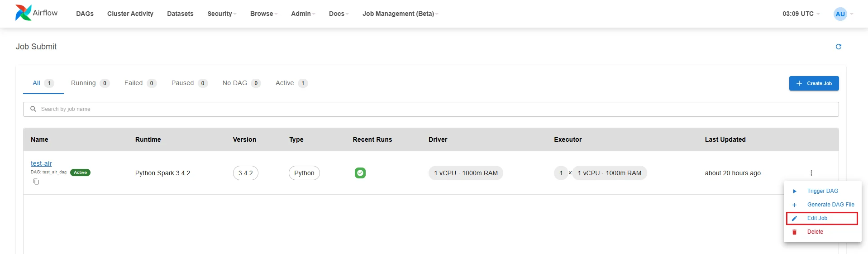This screenshot has width=868, height=254.
Task: Click the Create Job button
Action: [x=814, y=83]
